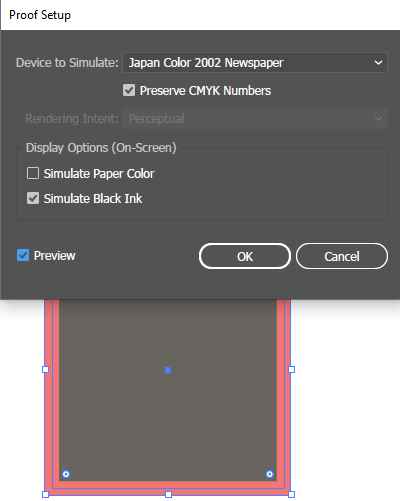Click the bottom-center selection handle
The width and height of the screenshot is (400, 501).
[x=168, y=494]
